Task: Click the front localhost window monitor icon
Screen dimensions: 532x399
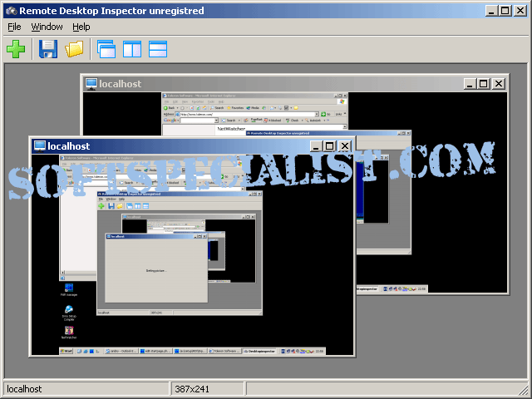Action: pyautogui.click(x=39, y=146)
